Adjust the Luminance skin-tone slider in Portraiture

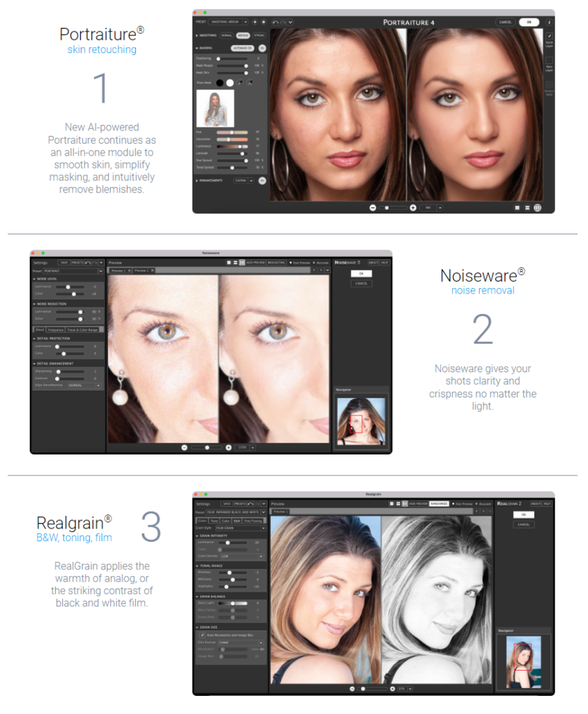232,146
